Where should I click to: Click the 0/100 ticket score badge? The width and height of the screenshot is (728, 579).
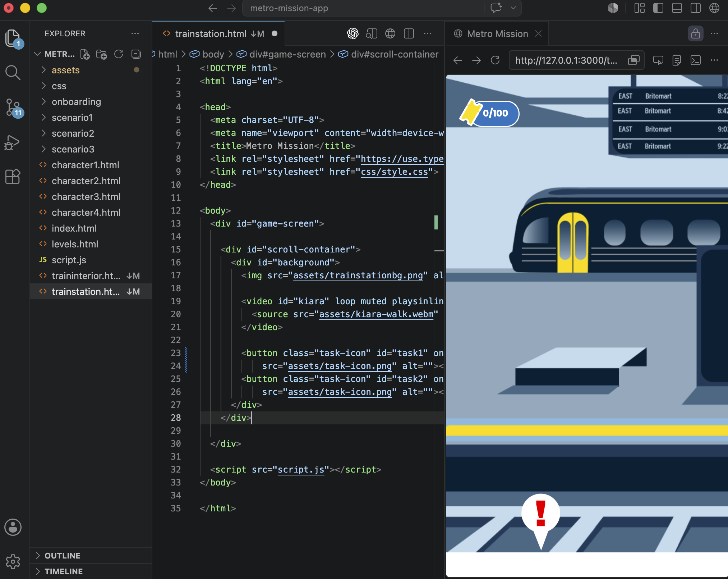click(490, 113)
